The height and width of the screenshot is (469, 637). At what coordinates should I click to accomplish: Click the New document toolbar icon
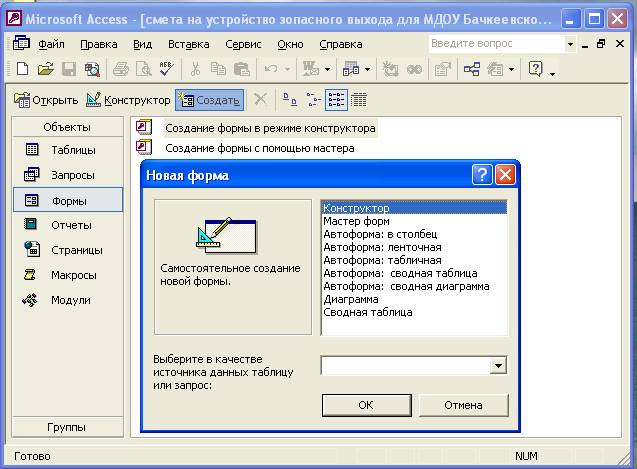(22, 69)
